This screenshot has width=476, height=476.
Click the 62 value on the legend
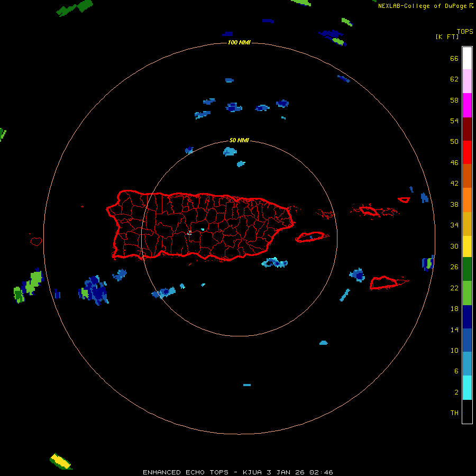click(x=454, y=79)
